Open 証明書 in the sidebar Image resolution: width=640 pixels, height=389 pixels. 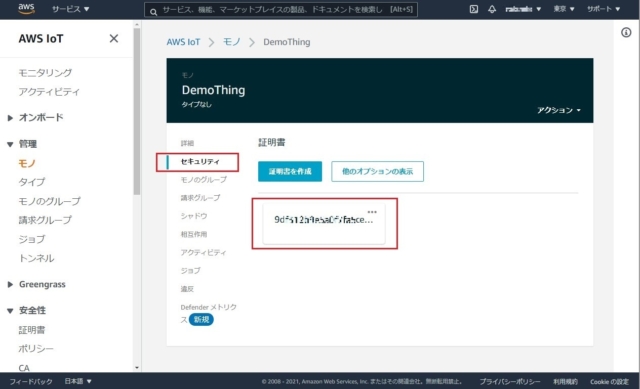(x=32, y=330)
